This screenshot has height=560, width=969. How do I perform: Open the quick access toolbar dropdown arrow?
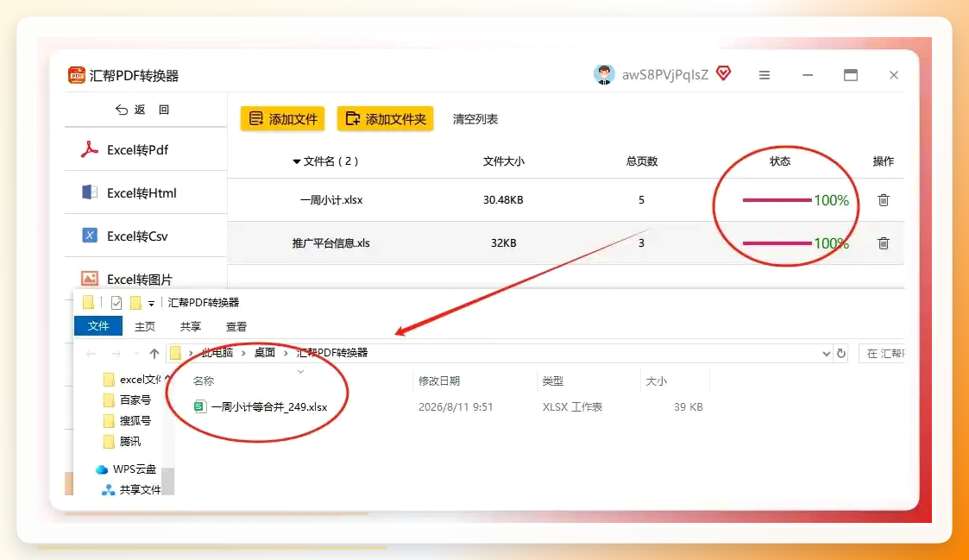tap(151, 304)
